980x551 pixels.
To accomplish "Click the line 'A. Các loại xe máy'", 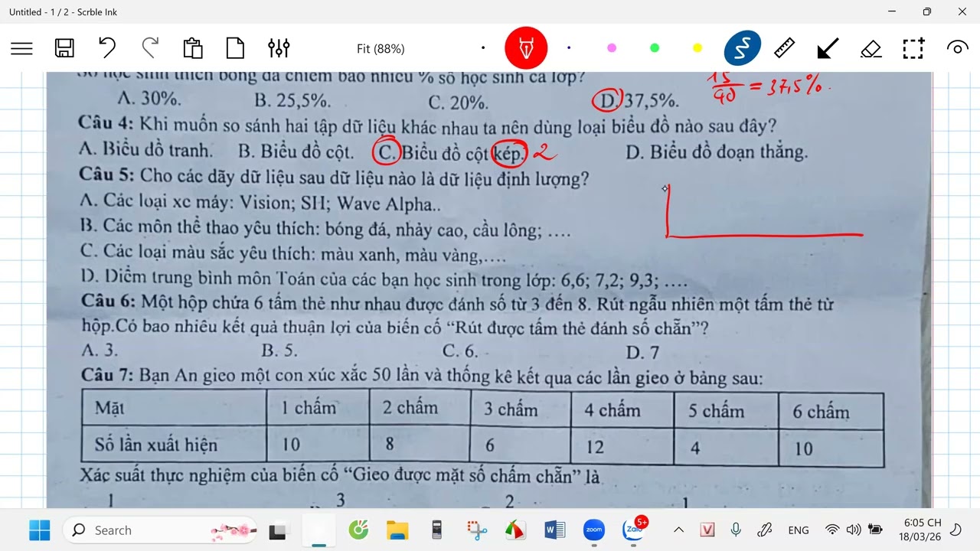I will click(x=260, y=203).
